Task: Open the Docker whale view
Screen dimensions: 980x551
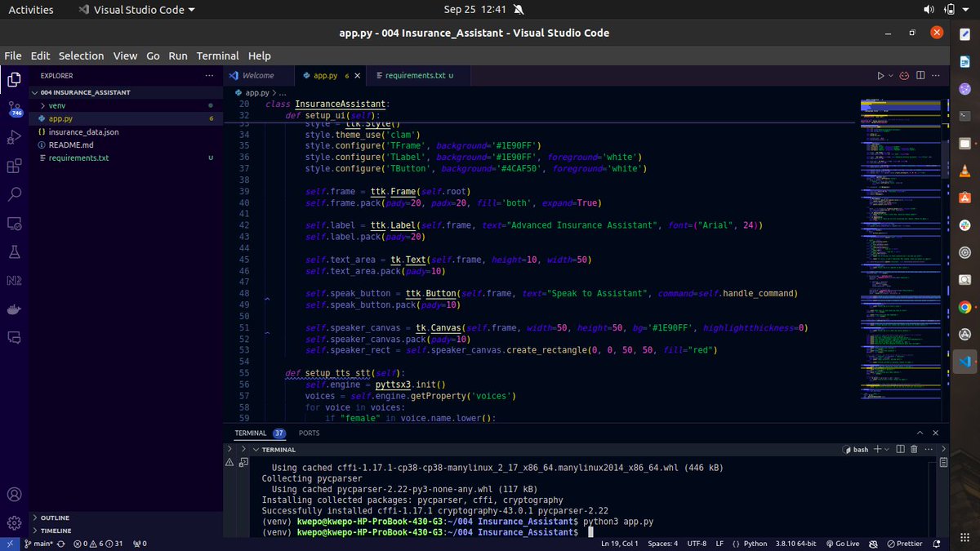Action: 14,309
